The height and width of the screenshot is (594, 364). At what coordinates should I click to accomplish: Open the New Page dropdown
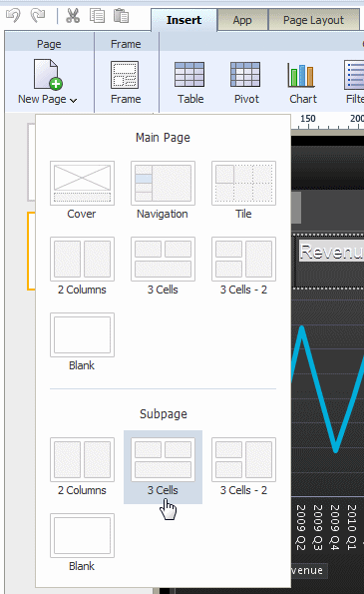click(48, 82)
